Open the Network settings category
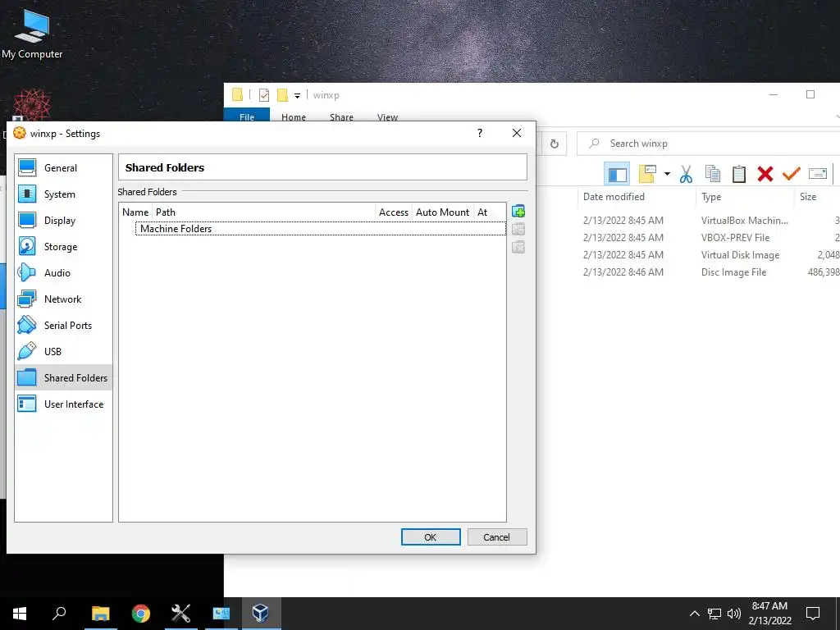Viewport: 840px width, 630px height. [x=63, y=299]
